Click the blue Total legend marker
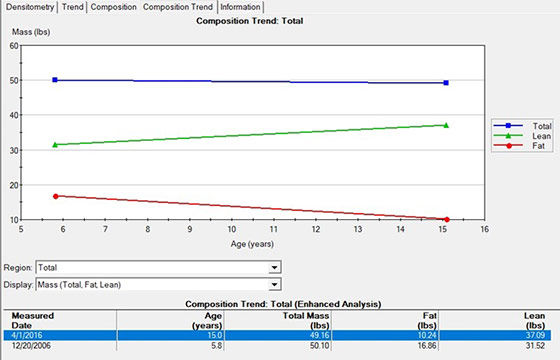Image resolution: width=560 pixels, height=360 pixels. pyautogui.click(x=508, y=126)
